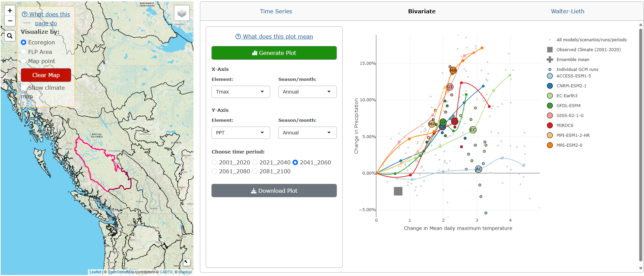Click the MR marker on the plot

[453, 70]
